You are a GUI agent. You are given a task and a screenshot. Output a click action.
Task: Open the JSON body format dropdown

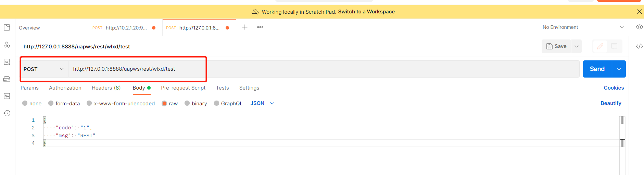tap(262, 103)
